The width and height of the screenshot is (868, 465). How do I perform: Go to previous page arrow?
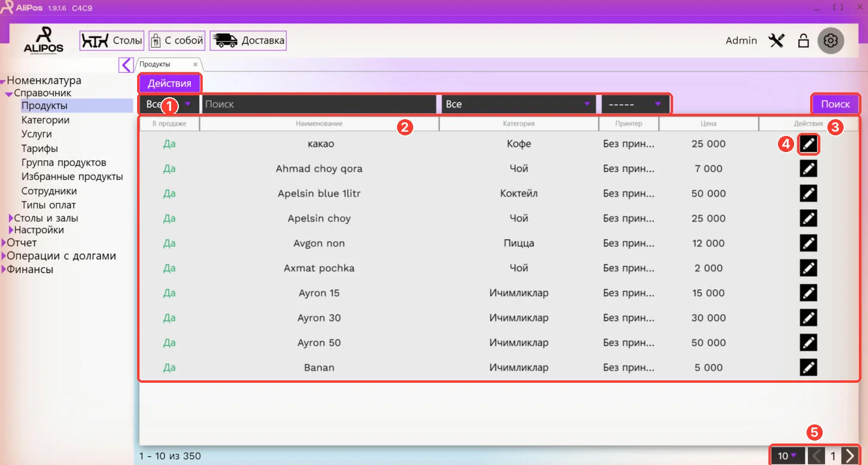coord(816,456)
